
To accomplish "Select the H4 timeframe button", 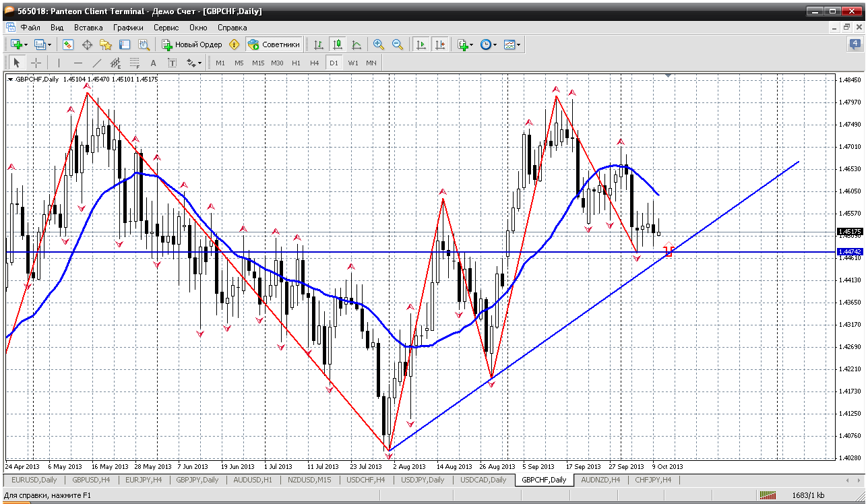I will [314, 63].
